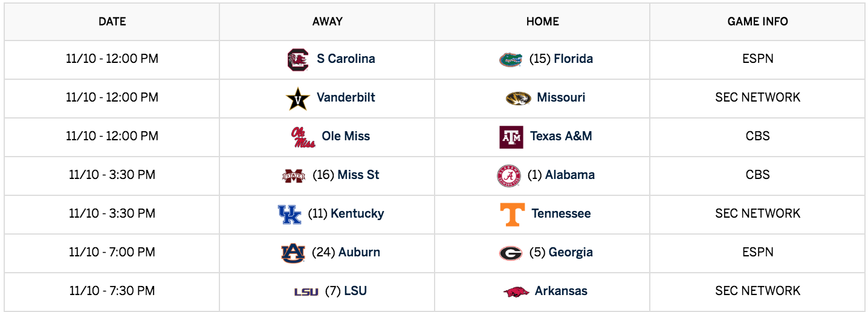This screenshot has width=868, height=312.
Task: Click the Mississippi State logo
Action: click(x=294, y=175)
